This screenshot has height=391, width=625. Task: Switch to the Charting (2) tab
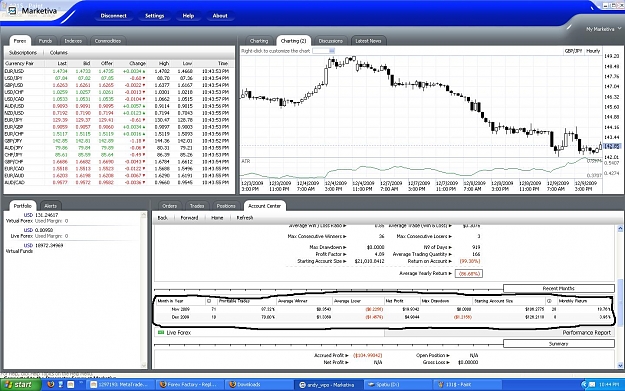tap(293, 41)
